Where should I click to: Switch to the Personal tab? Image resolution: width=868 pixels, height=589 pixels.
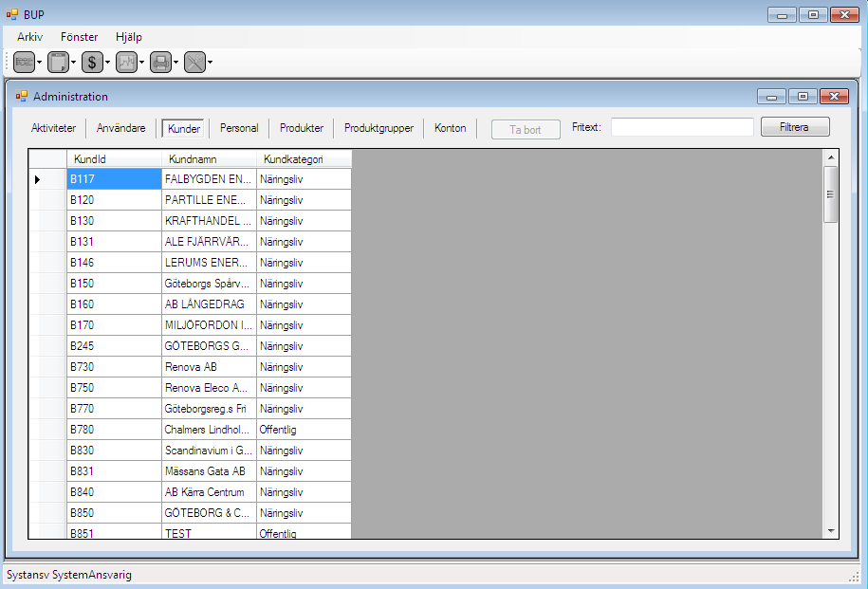tap(239, 128)
